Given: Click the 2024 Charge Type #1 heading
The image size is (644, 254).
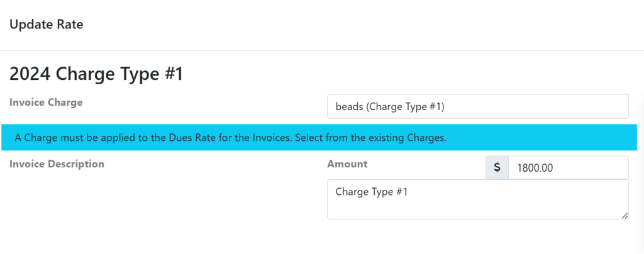Looking at the screenshot, I should point(96,74).
